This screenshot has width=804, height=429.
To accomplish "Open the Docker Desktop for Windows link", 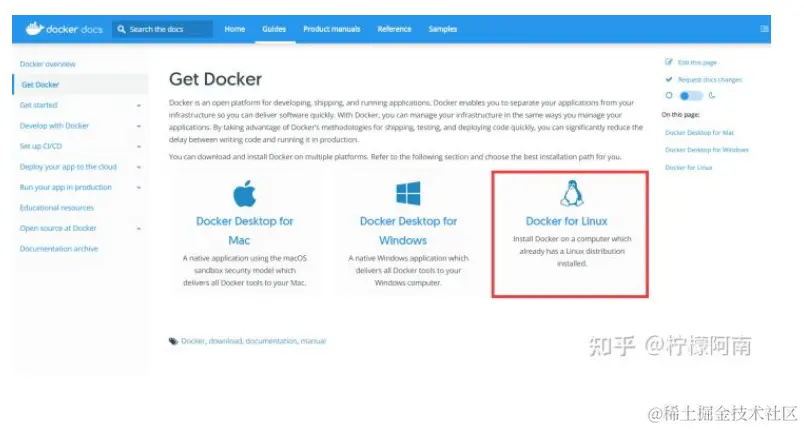I will pyautogui.click(x=408, y=231).
